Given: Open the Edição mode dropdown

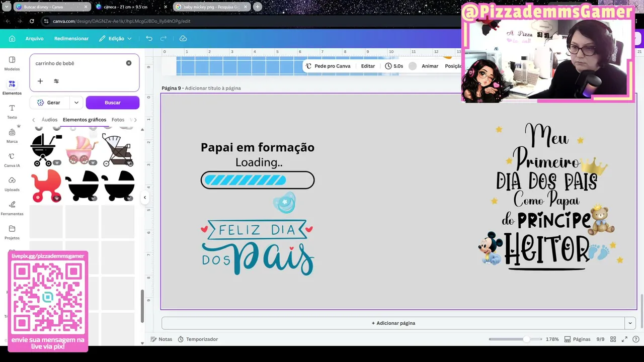Looking at the screenshot, I should click(x=115, y=39).
